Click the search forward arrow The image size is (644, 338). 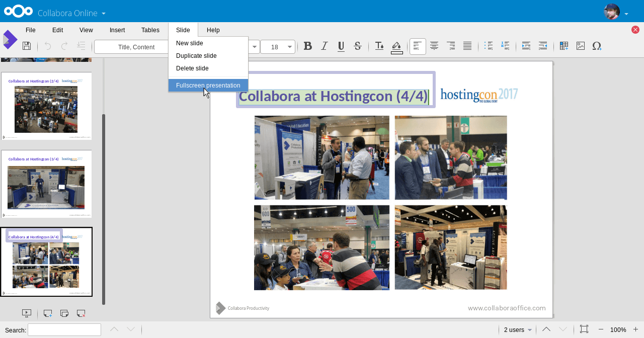pyautogui.click(x=131, y=329)
